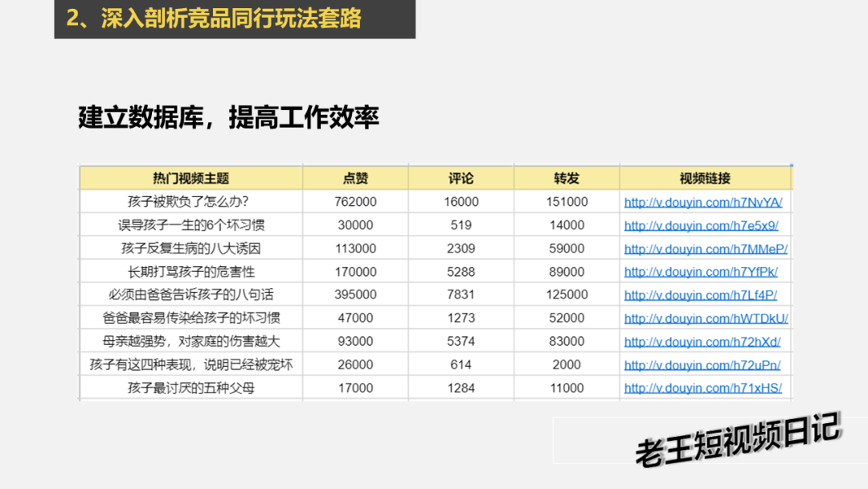Click the slide heading 建立数据库,提高工作效率

pyautogui.click(x=229, y=118)
